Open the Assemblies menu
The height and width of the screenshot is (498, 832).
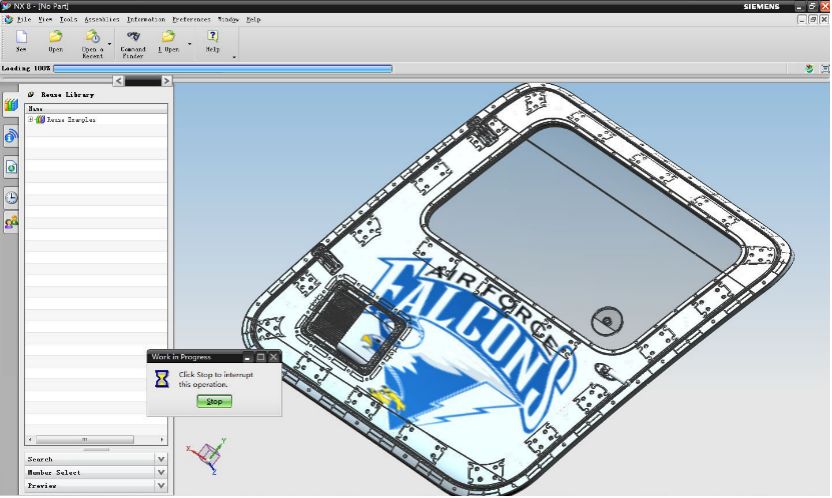pyautogui.click(x=102, y=20)
